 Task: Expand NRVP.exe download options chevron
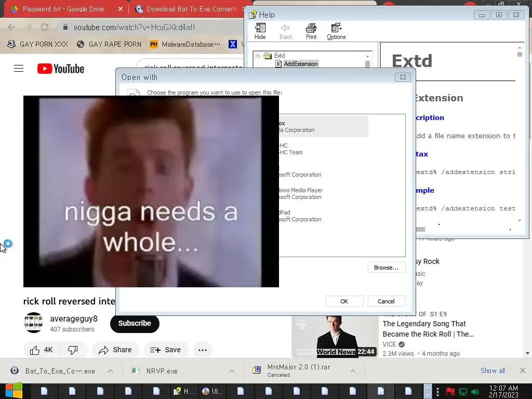[x=232, y=371]
